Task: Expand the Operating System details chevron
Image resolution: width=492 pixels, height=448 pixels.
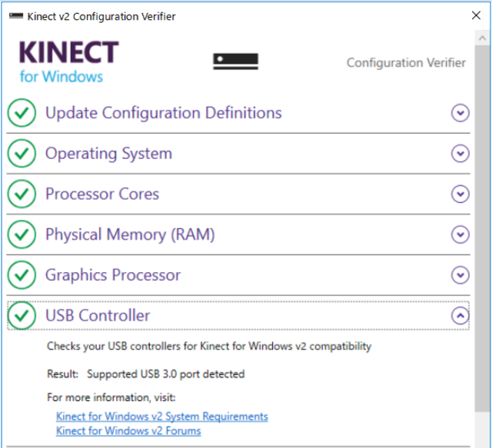Action: 460,153
